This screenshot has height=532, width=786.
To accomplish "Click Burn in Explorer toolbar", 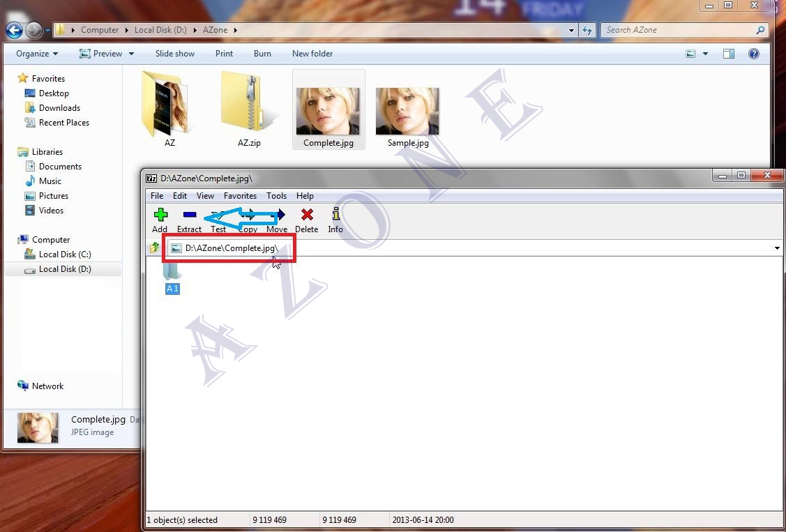I will (262, 54).
